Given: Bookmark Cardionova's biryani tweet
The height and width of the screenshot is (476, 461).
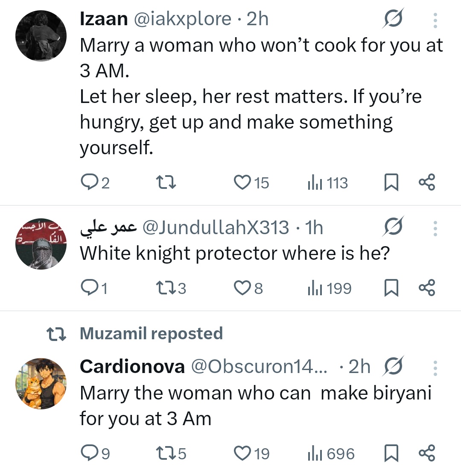Looking at the screenshot, I should coord(391,453).
